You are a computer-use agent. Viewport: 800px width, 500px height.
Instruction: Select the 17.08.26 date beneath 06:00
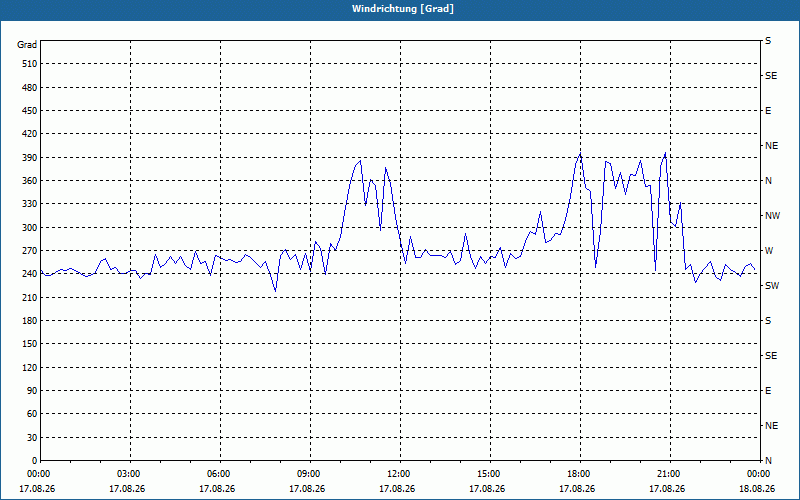click(217, 489)
